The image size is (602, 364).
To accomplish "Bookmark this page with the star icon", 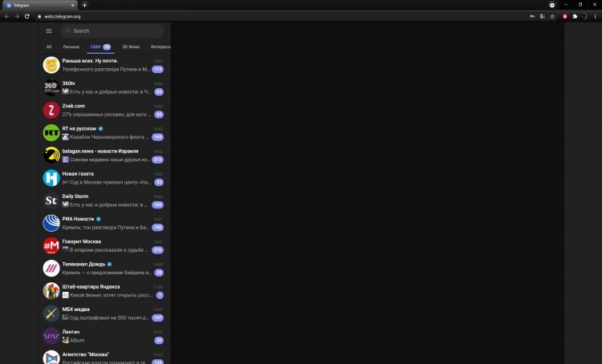I will point(552,17).
